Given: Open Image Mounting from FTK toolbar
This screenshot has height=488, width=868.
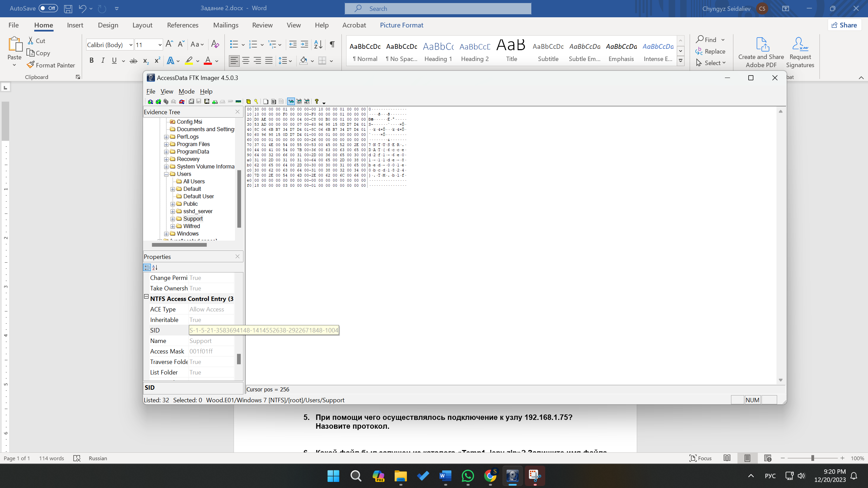Looking at the screenshot, I should [166, 101].
